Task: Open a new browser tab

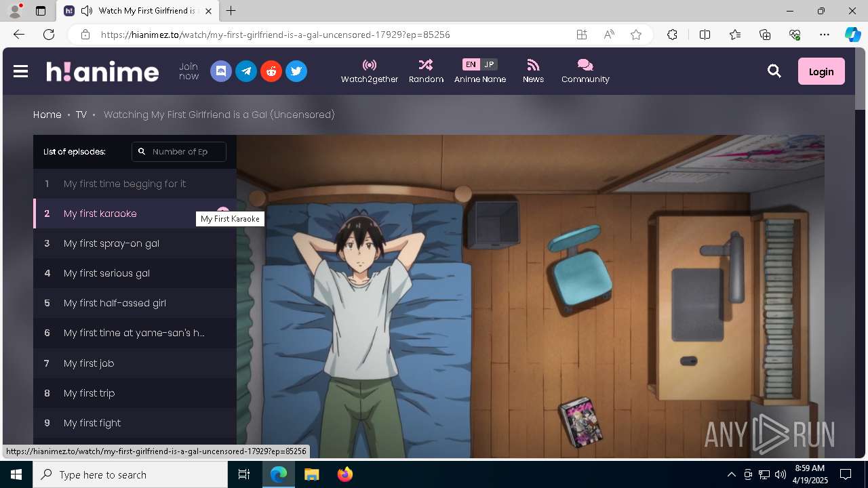Action: (231, 11)
